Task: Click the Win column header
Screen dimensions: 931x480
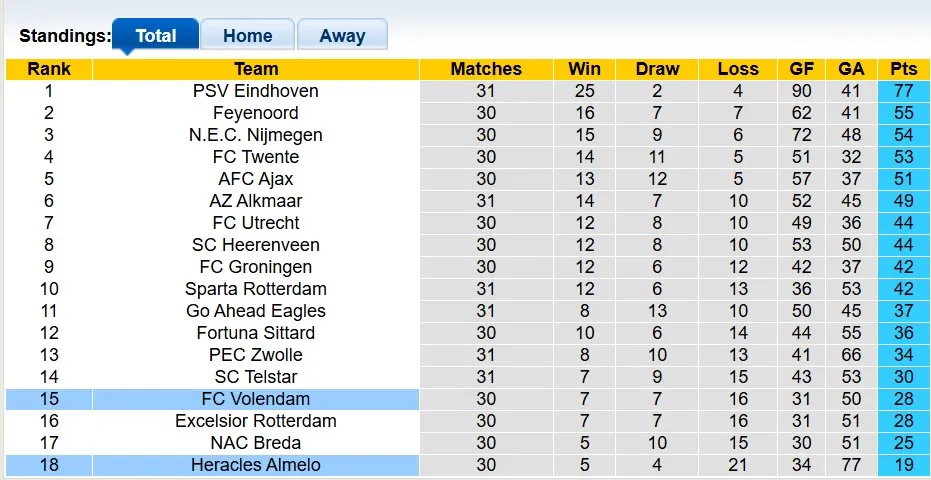Action: [x=584, y=69]
